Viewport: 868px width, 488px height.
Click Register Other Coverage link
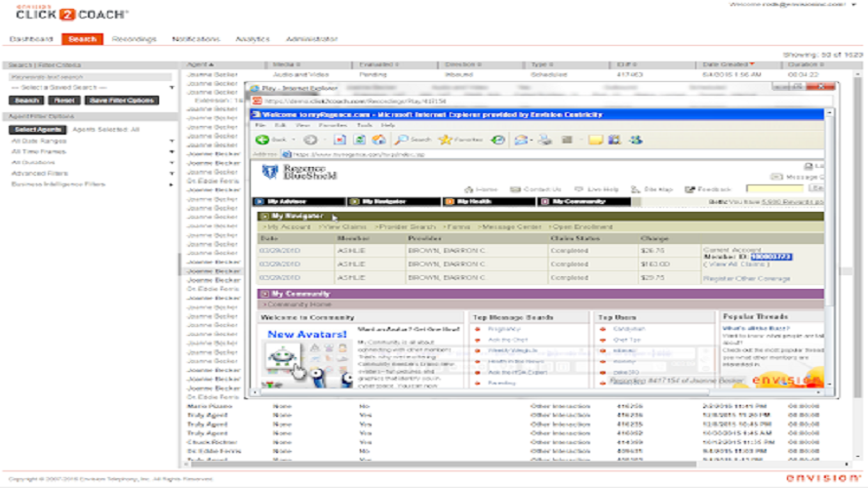click(747, 278)
